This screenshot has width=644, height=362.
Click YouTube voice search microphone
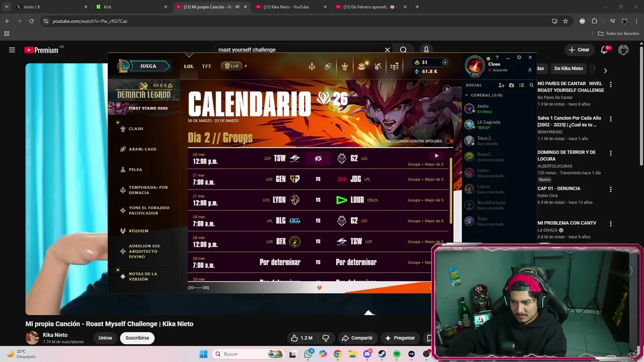[x=426, y=50]
